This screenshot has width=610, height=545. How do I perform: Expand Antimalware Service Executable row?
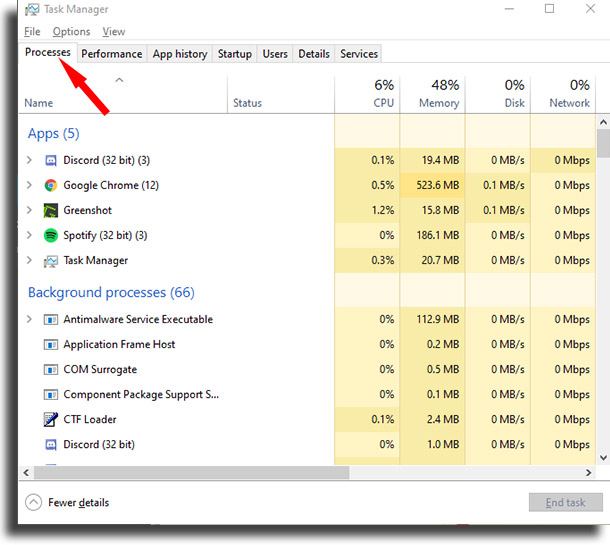click(x=29, y=319)
